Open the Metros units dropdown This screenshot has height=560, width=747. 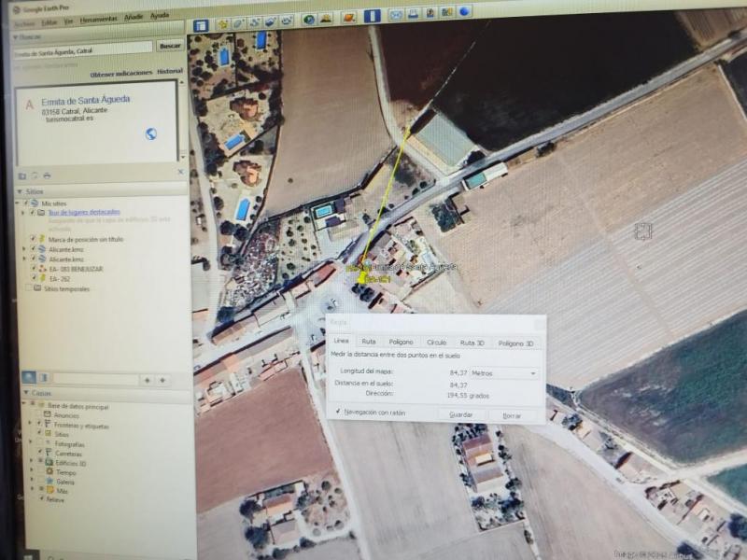[504, 372]
